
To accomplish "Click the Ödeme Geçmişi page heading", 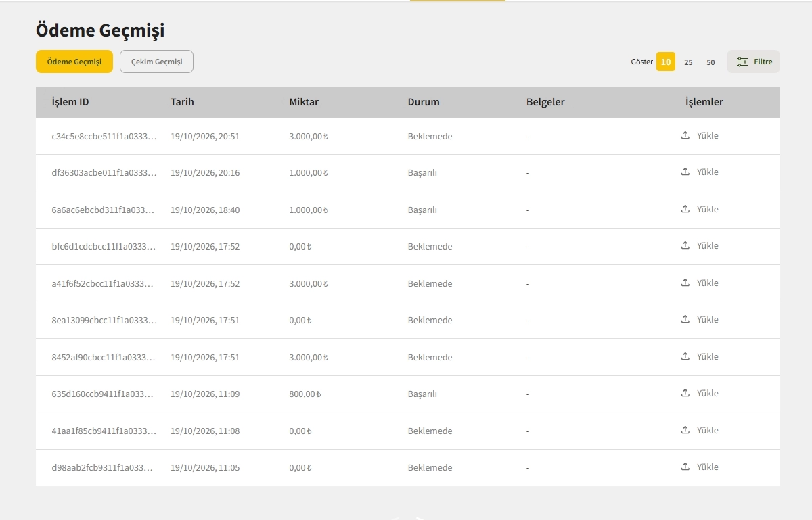I will (x=100, y=30).
